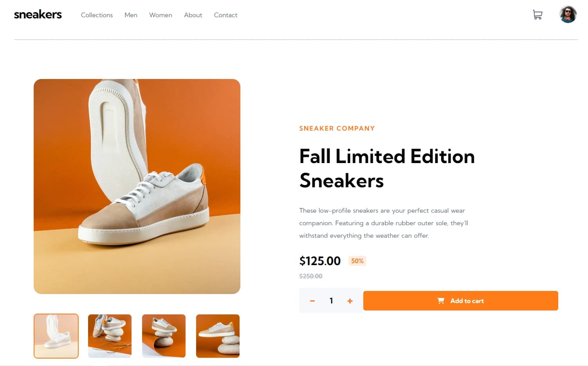
Task: Show the second thumbnail with dried branches
Action: pyautogui.click(x=110, y=336)
